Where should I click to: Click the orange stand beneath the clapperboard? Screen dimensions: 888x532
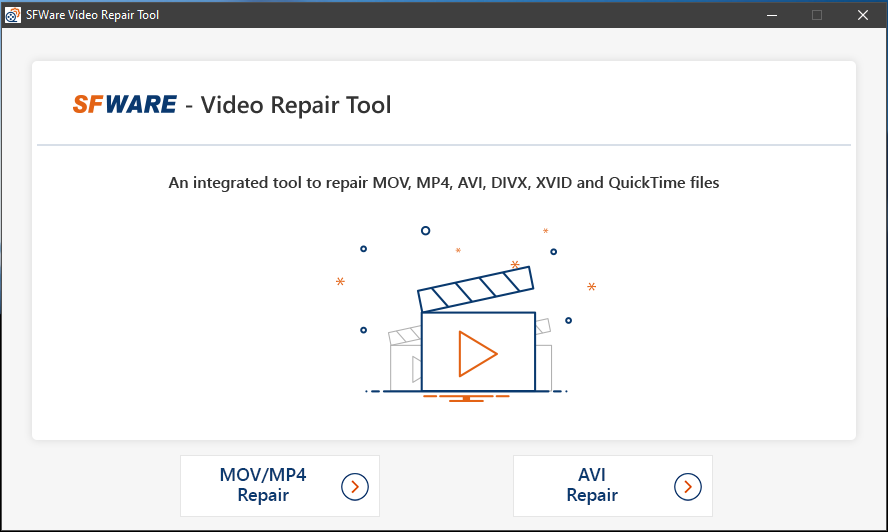(467, 397)
